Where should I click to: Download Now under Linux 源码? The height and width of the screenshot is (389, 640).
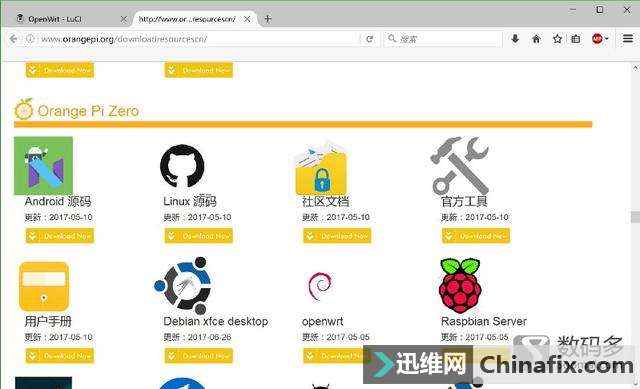[198, 236]
